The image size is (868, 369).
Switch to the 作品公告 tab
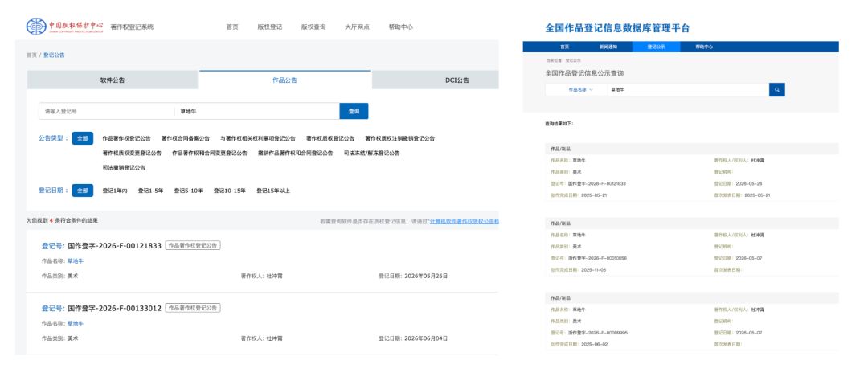coord(285,80)
